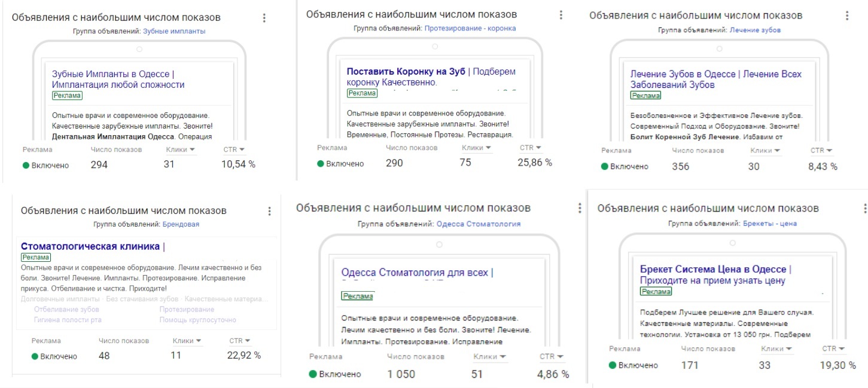
Task: Open three-dot menu on Брендовая card
Action: pyautogui.click(x=270, y=211)
